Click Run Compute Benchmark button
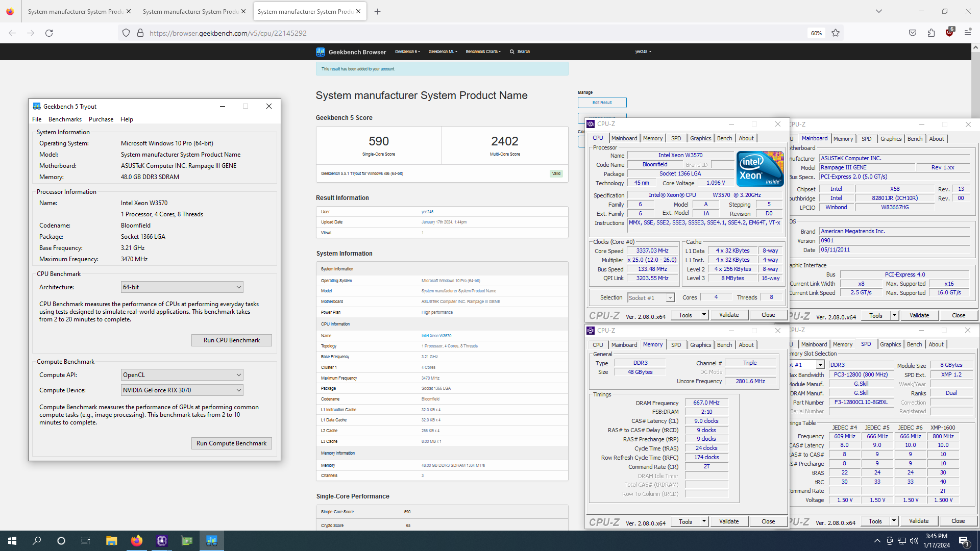This screenshot has height=551, width=980. (x=232, y=443)
